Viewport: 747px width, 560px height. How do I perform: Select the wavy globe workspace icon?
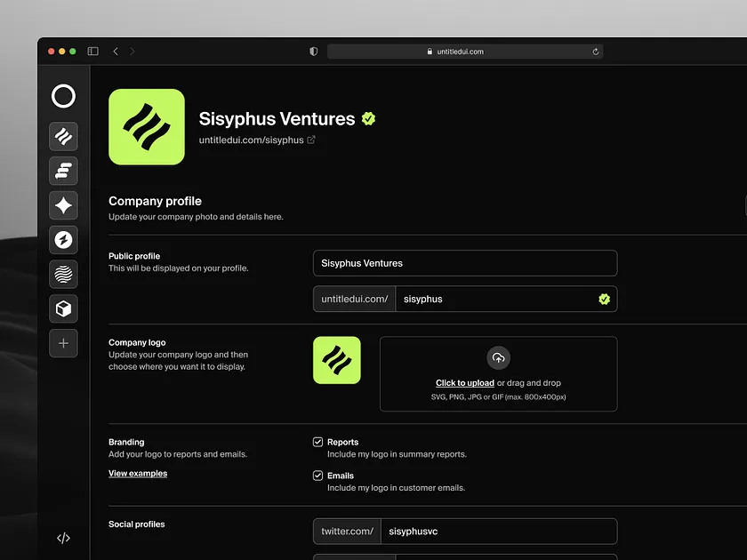[63, 275]
